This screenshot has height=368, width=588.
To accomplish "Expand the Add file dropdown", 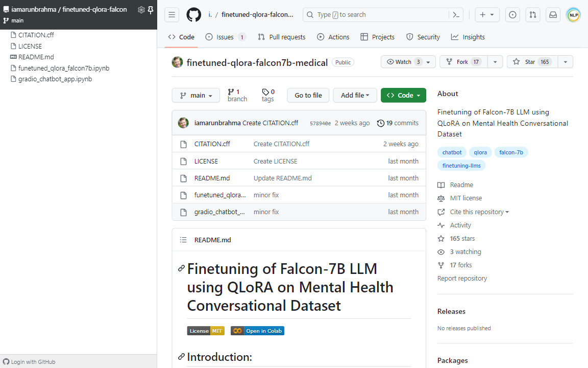I will pyautogui.click(x=355, y=96).
